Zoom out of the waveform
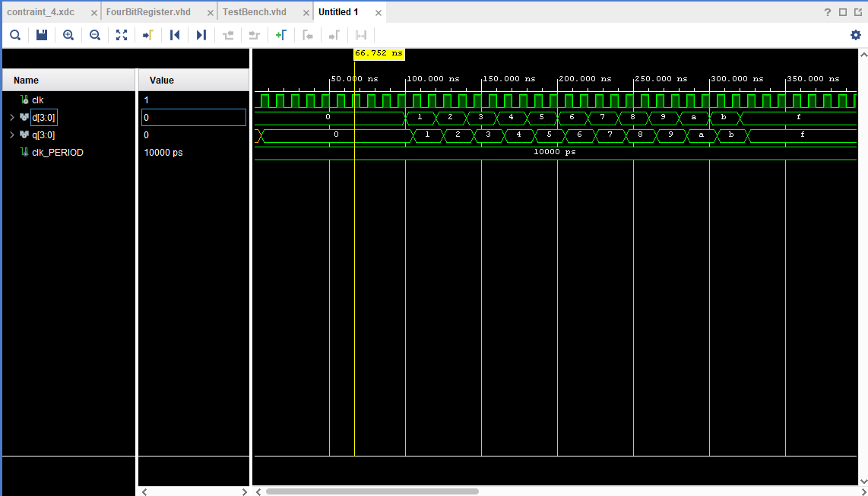 tap(95, 35)
